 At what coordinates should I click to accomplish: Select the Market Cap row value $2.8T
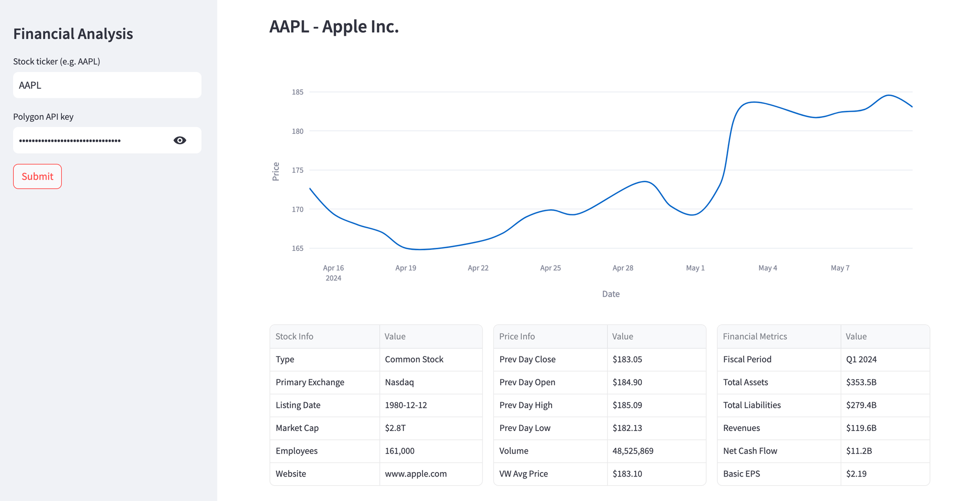(x=395, y=428)
